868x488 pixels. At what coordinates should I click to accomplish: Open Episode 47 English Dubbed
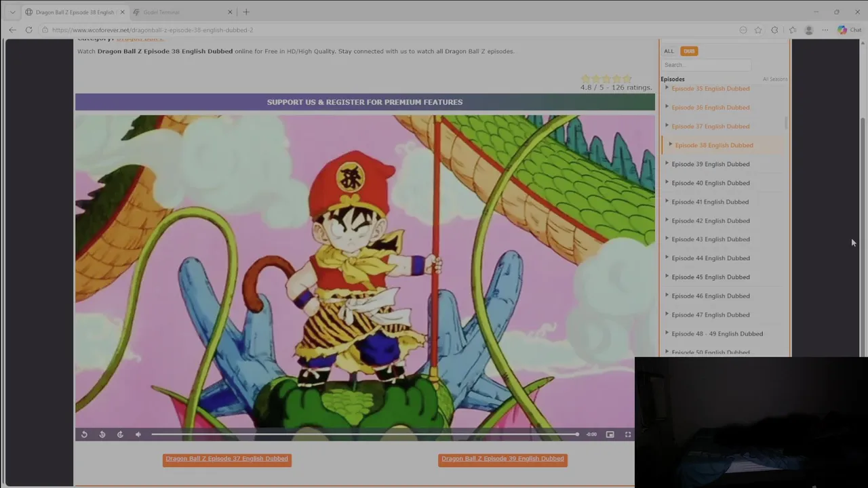[x=710, y=315]
